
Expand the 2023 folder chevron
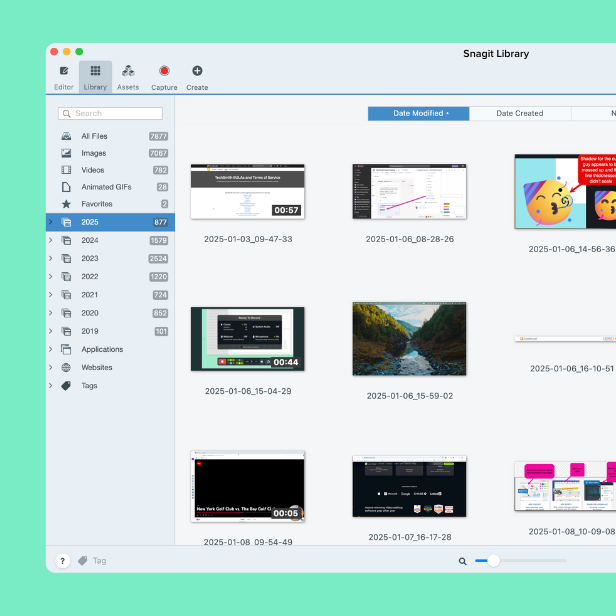pyautogui.click(x=51, y=258)
